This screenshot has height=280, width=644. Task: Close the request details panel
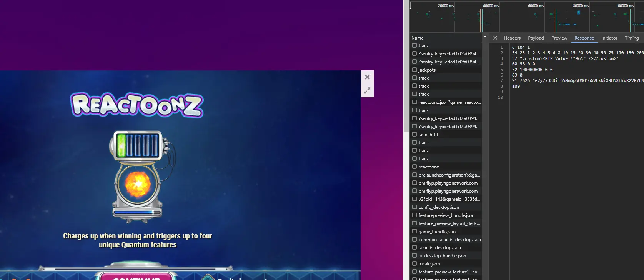click(495, 38)
